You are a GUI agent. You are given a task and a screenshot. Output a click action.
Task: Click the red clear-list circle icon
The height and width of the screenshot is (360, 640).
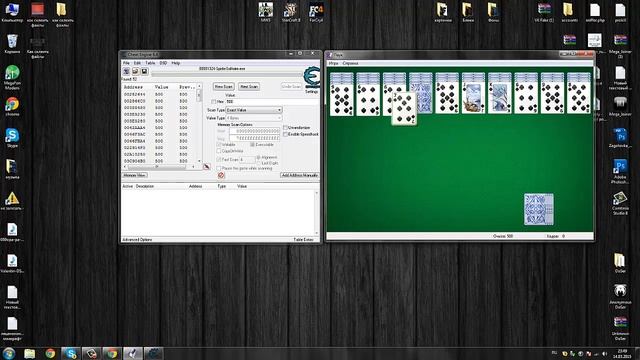[x=221, y=175]
